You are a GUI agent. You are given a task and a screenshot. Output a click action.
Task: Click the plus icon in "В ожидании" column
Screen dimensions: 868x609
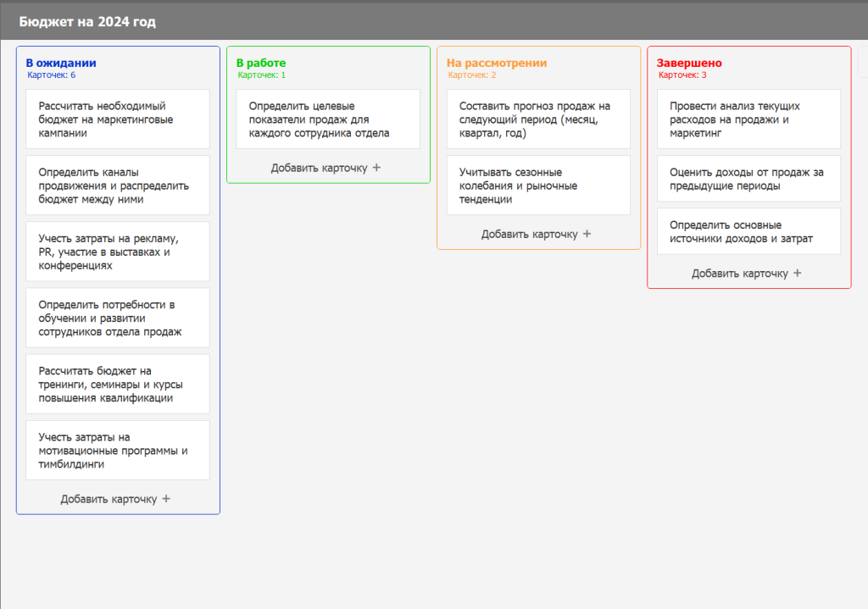click(x=166, y=499)
